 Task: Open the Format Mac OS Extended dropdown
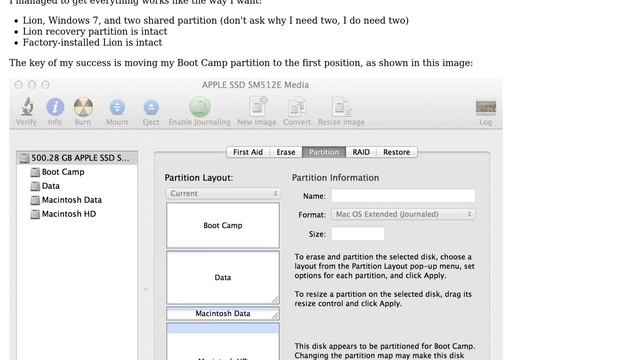tap(403, 214)
